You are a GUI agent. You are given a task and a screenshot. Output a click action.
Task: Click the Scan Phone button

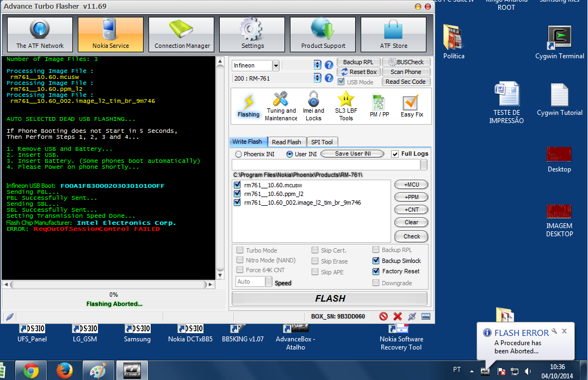pos(406,72)
